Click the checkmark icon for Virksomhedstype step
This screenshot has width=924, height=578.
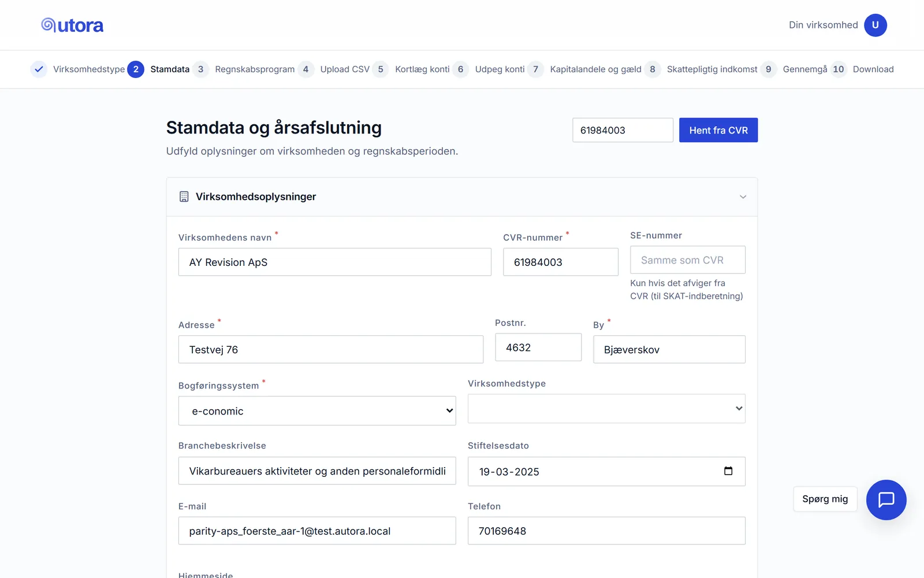pos(39,69)
